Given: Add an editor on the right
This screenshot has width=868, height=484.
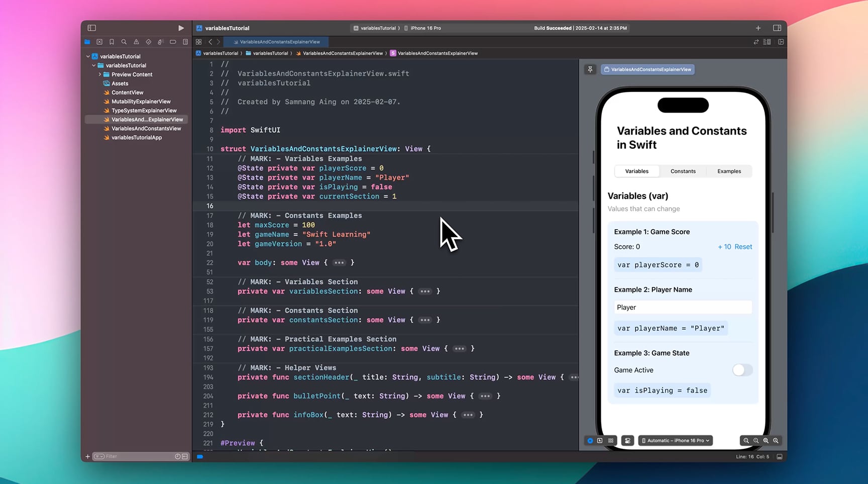Looking at the screenshot, I should 781,42.
